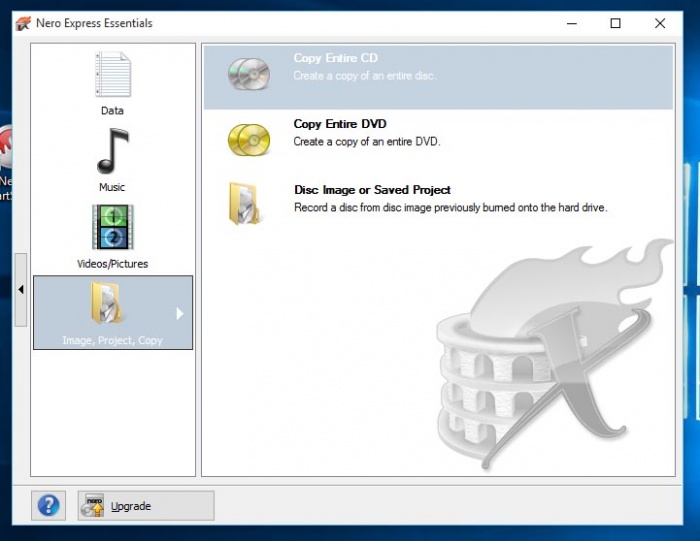The image size is (700, 541).
Task: Select the Data notepad icon
Action: [112, 74]
